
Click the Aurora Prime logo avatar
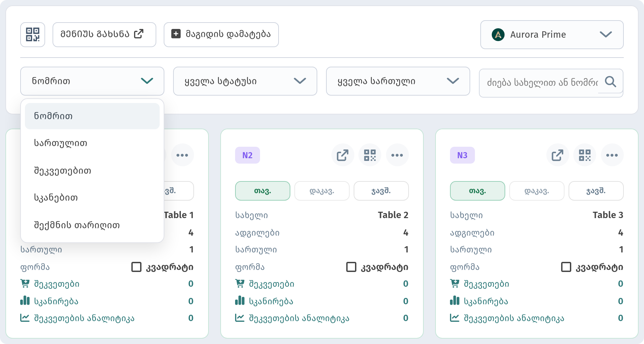tap(498, 35)
